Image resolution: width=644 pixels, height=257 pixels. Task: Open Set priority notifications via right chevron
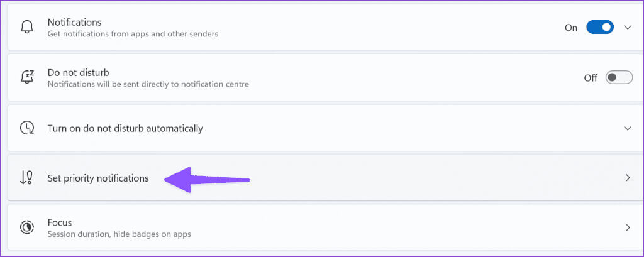628,178
